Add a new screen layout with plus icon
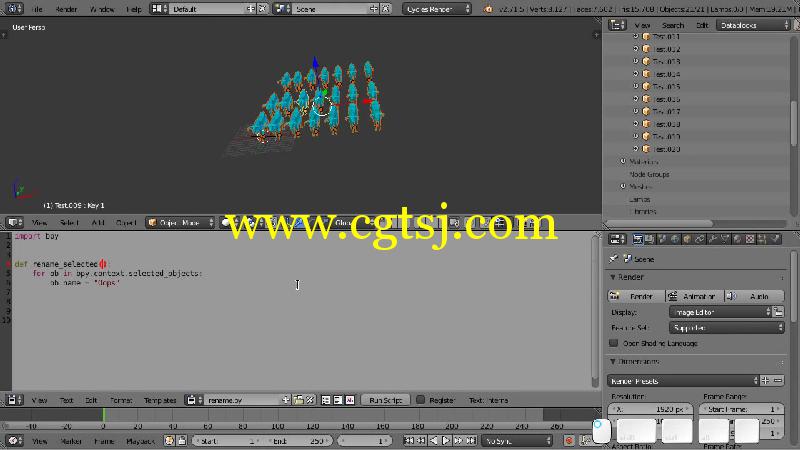 (x=251, y=9)
